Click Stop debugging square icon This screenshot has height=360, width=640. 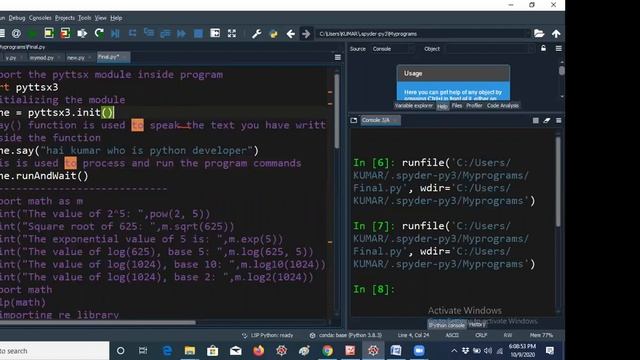pyautogui.click(x=198, y=33)
